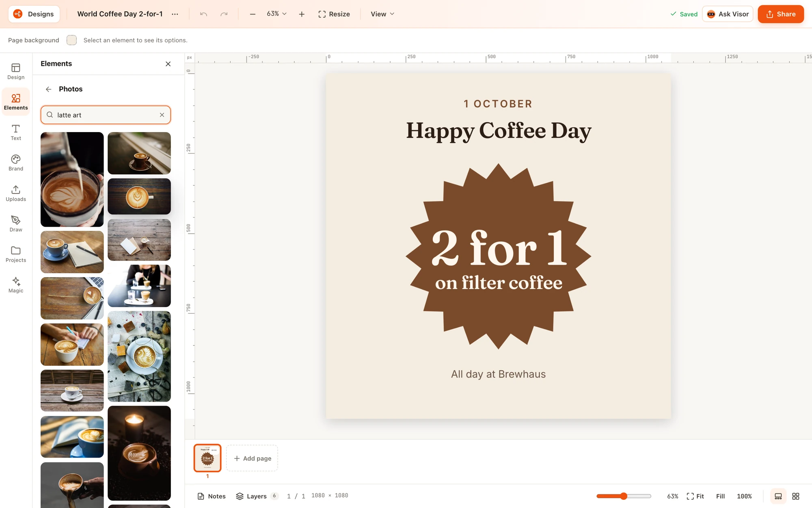
Task: Click the px ruler unit label
Action: (x=190, y=58)
